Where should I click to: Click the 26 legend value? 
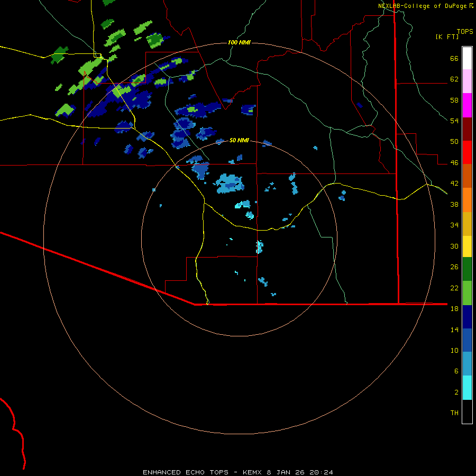pos(454,267)
